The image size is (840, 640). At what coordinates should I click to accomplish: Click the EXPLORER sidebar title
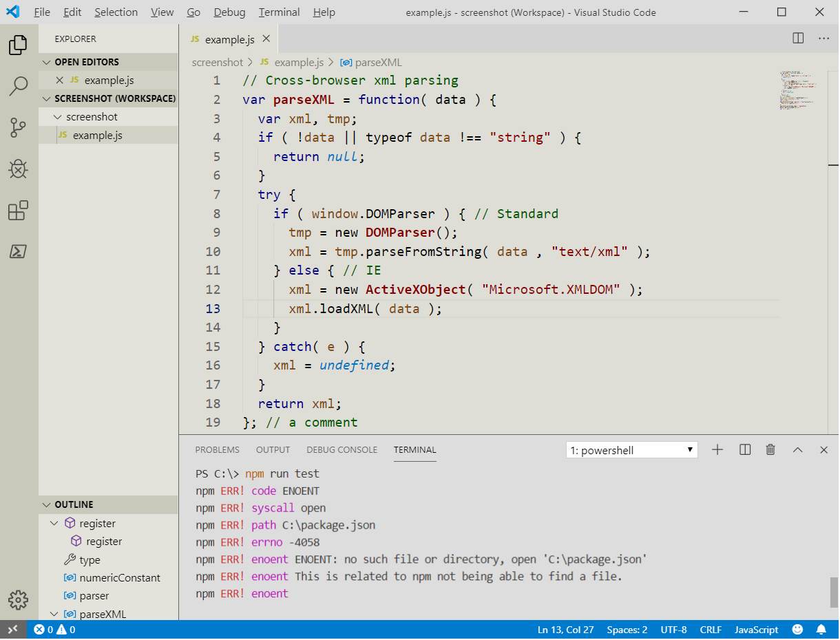76,39
